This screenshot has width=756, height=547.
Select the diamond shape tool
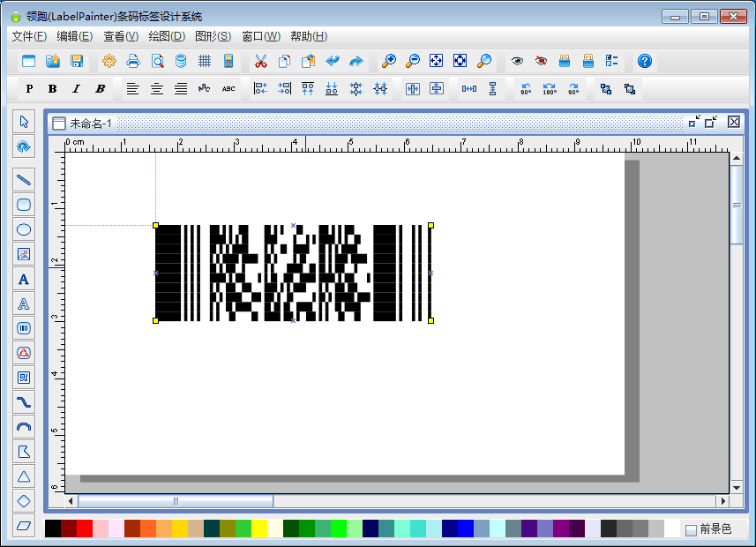pos(24,501)
